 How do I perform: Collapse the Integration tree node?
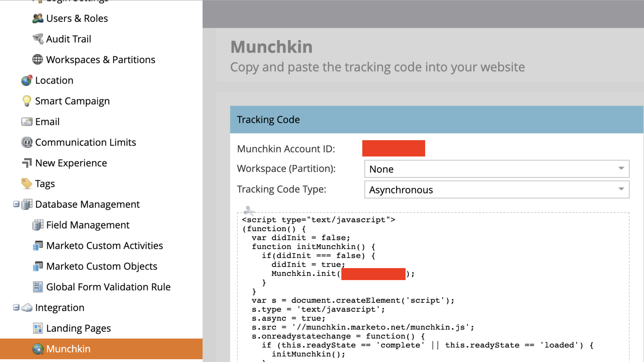pyautogui.click(x=16, y=308)
